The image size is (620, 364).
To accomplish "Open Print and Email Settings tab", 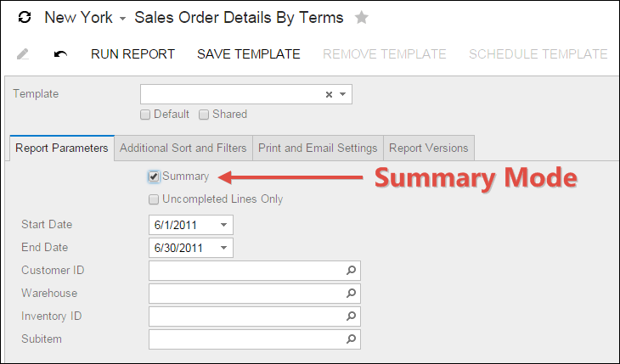I will click(x=318, y=148).
